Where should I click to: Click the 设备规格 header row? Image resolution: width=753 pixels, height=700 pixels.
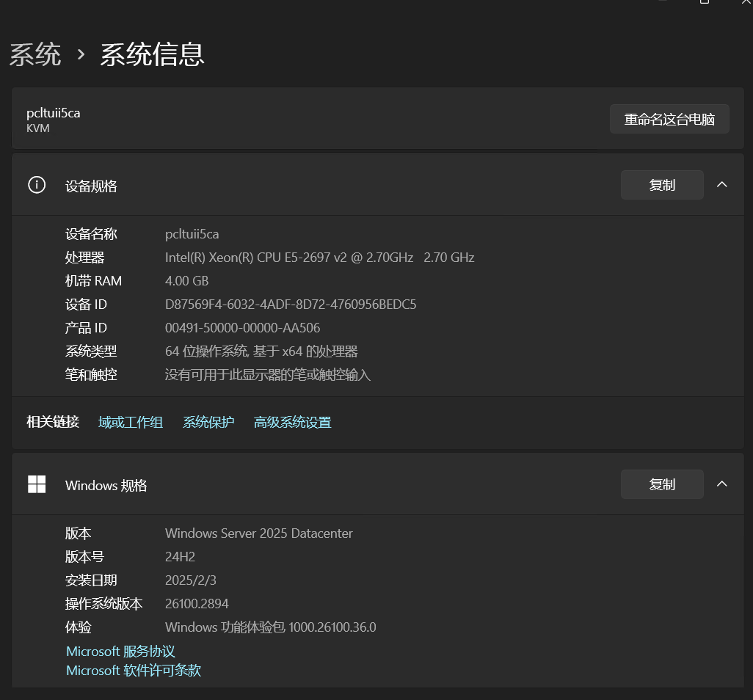tap(377, 185)
